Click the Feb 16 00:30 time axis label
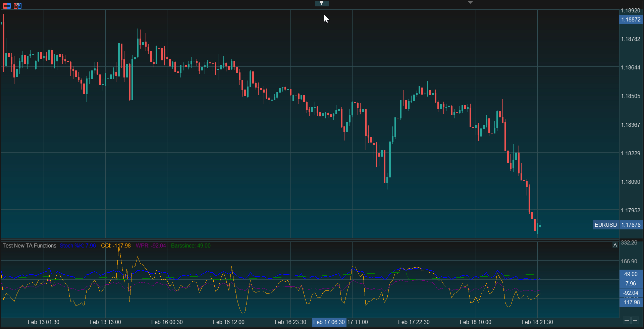 167,322
